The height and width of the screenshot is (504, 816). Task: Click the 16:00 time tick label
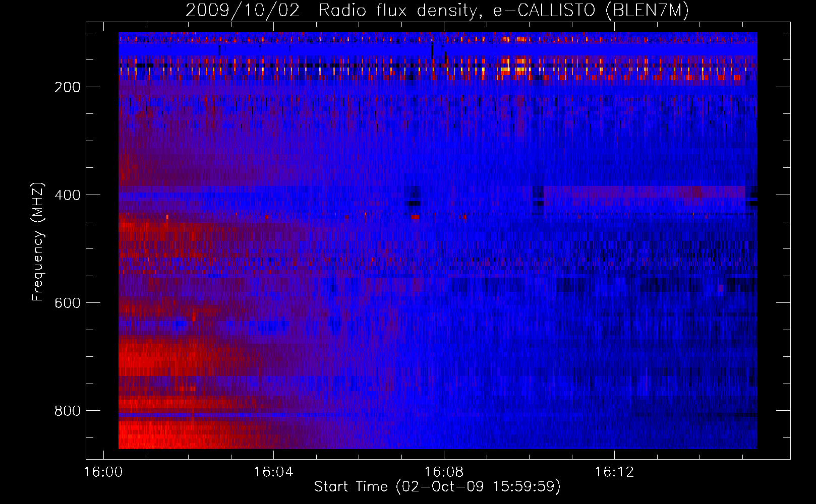[103, 472]
